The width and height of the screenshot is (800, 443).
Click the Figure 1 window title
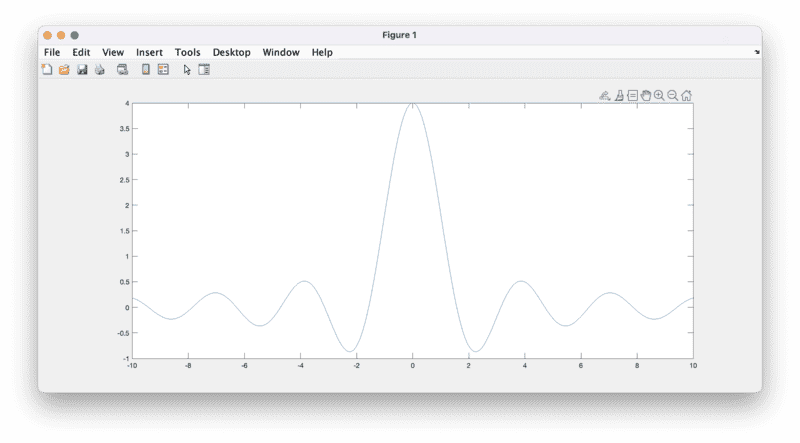[x=399, y=35]
